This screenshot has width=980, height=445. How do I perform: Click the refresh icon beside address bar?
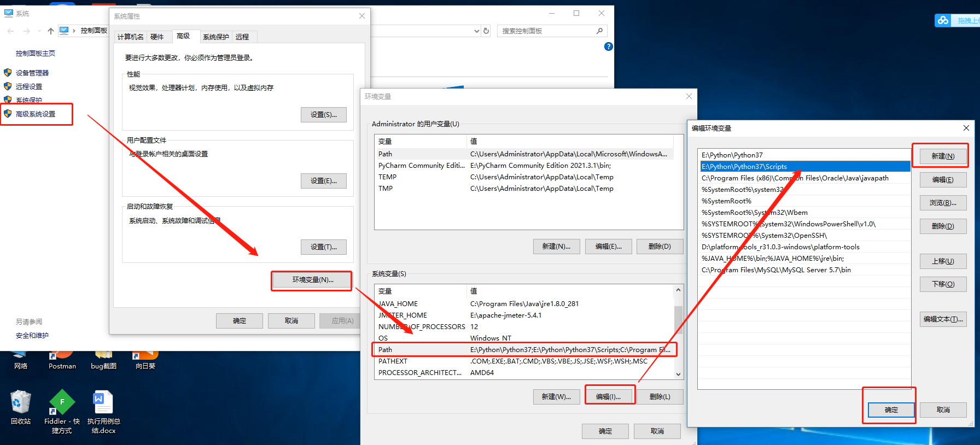pyautogui.click(x=486, y=31)
